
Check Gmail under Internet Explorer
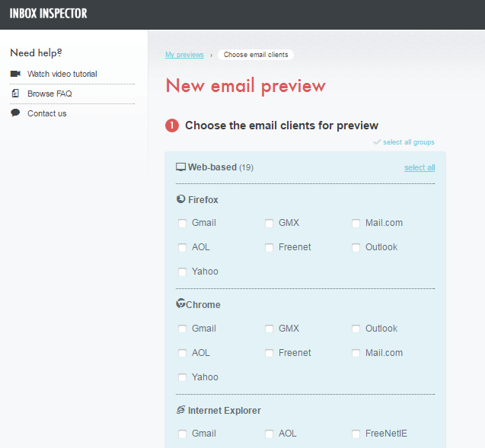click(x=182, y=434)
